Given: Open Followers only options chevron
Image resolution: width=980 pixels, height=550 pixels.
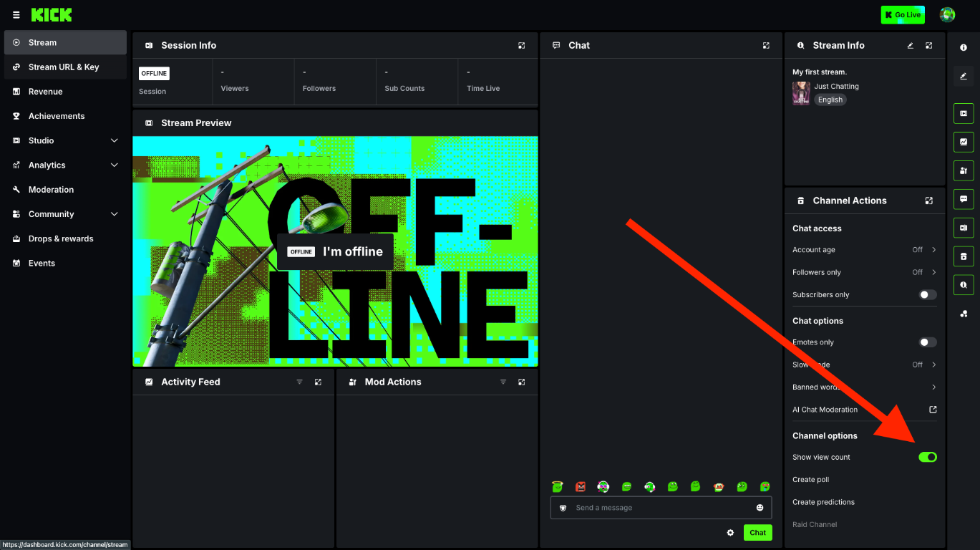Looking at the screenshot, I should click(x=933, y=272).
